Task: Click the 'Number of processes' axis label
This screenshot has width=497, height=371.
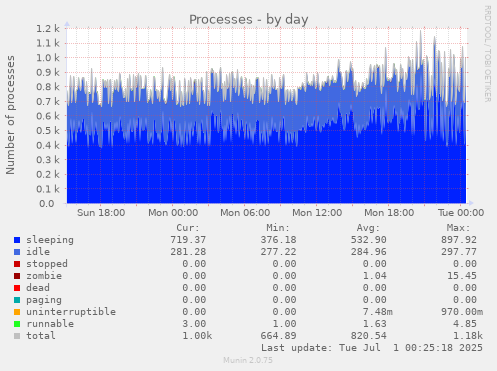Action: pyautogui.click(x=10, y=115)
